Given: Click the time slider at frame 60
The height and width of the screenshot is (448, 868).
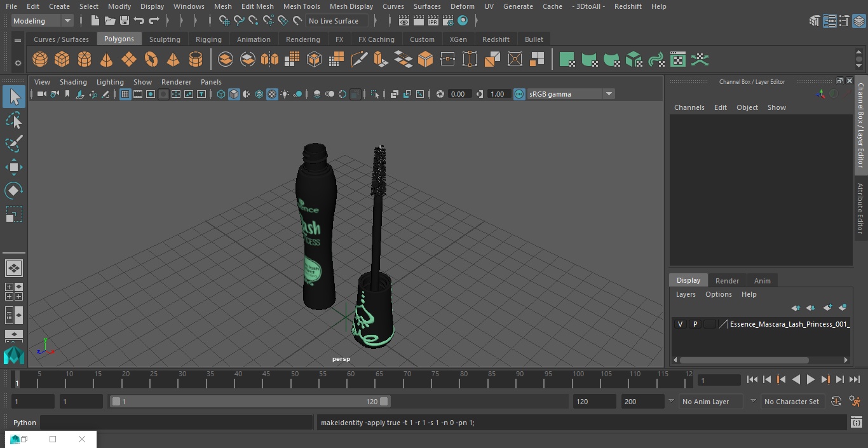Looking at the screenshot, I should 351,379.
